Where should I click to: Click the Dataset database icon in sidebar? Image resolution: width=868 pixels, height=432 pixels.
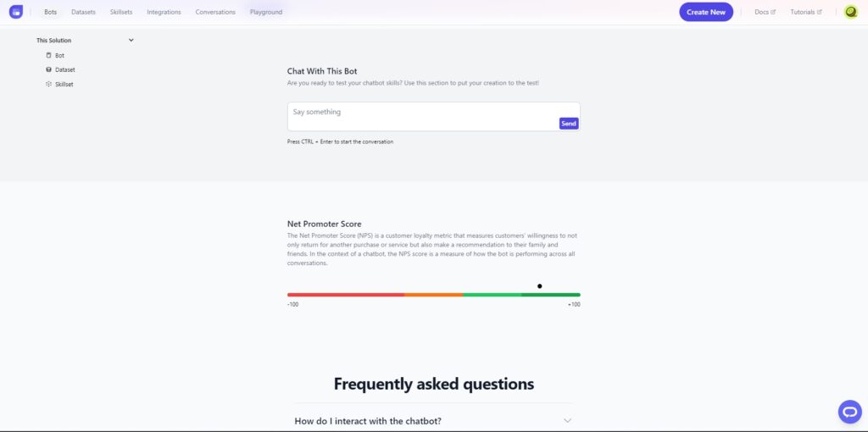coord(48,69)
